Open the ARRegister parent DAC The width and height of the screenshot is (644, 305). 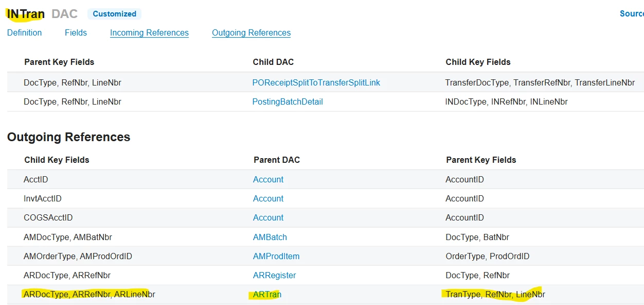[x=274, y=275]
